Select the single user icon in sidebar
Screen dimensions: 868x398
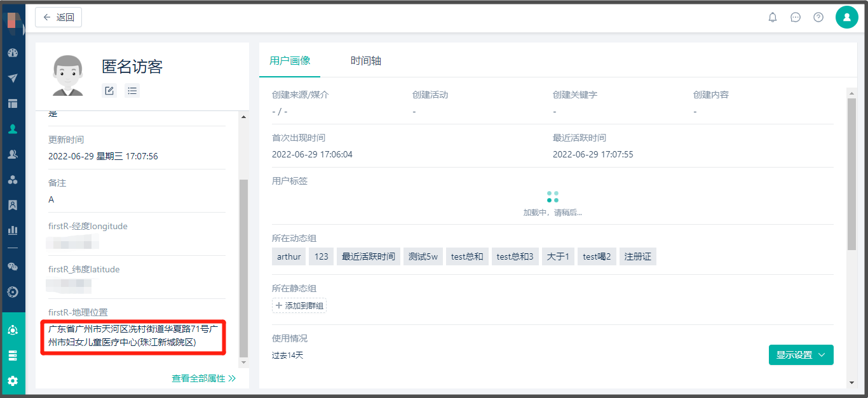pyautogui.click(x=13, y=129)
